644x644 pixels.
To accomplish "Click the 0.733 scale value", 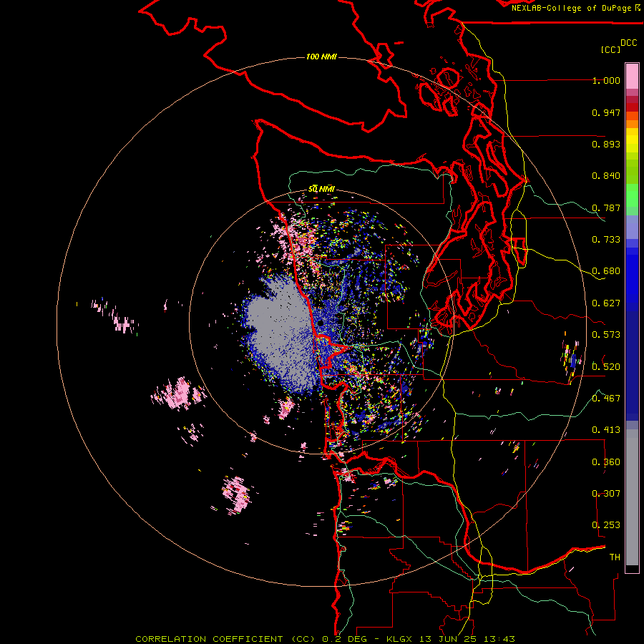I will (x=606, y=240).
